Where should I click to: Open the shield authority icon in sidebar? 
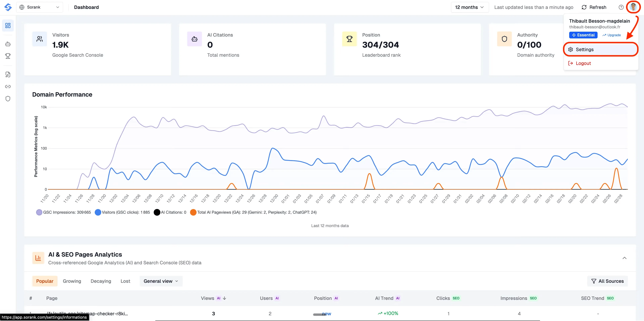[8, 98]
